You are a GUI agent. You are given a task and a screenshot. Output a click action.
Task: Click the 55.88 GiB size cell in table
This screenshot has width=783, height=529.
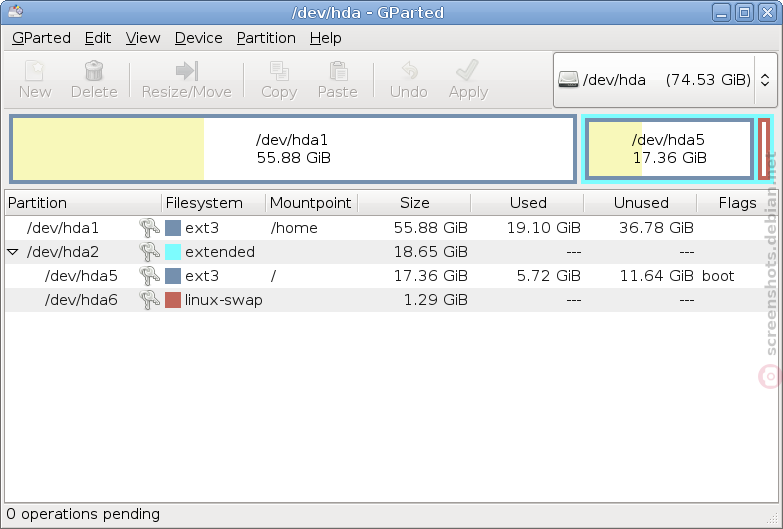click(431, 228)
